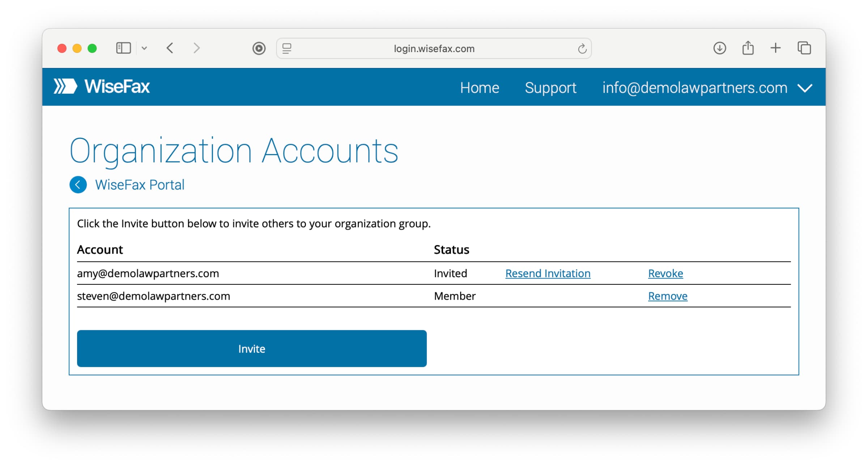
Task: Click the Invited status text
Action: (450, 274)
